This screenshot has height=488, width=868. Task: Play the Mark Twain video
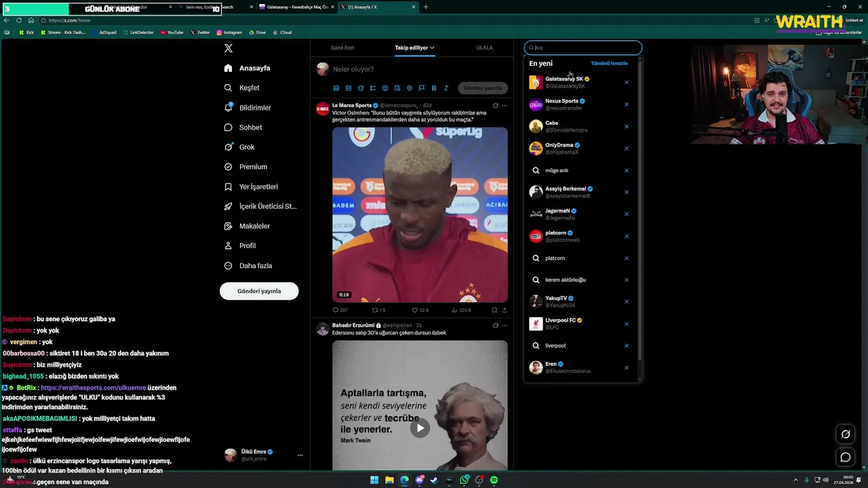420,428
